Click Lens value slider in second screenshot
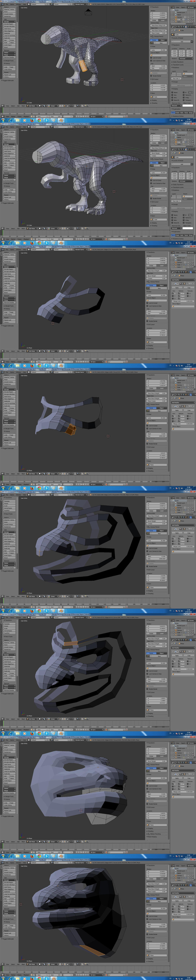Screen dimensions: 196x980 [158, 173]
